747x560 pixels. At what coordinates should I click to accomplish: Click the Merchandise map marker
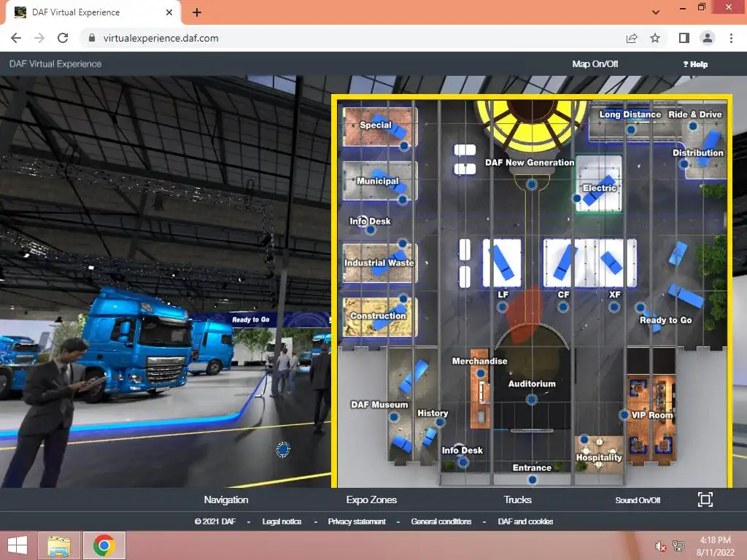click(x=481, y=373)
